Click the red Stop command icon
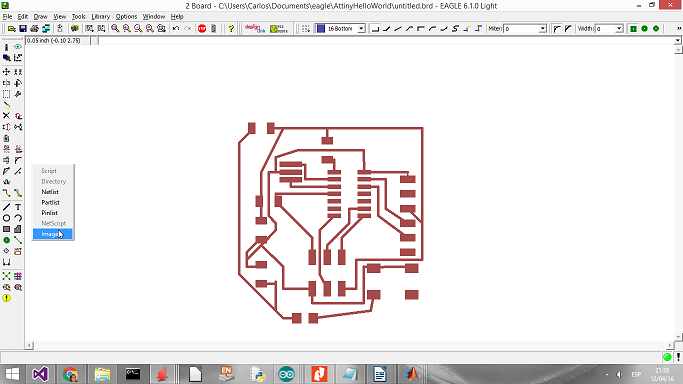The width and height of the screenshot is (683, 384). pos(202,29)
